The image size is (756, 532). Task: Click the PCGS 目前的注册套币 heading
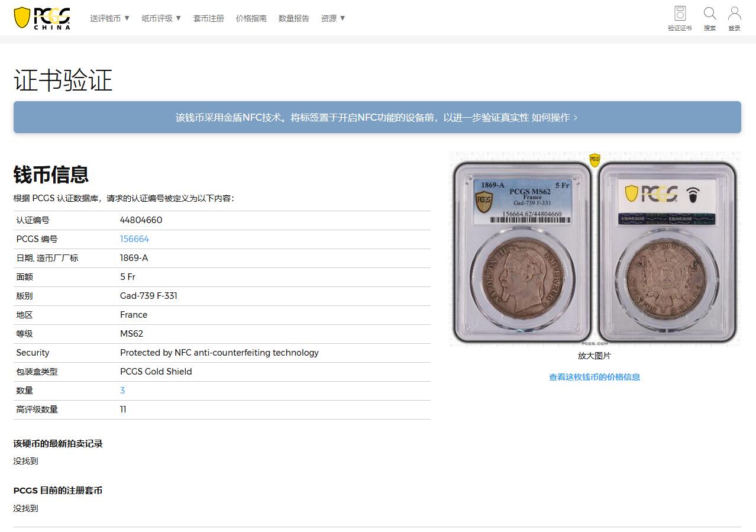(58, 491)
